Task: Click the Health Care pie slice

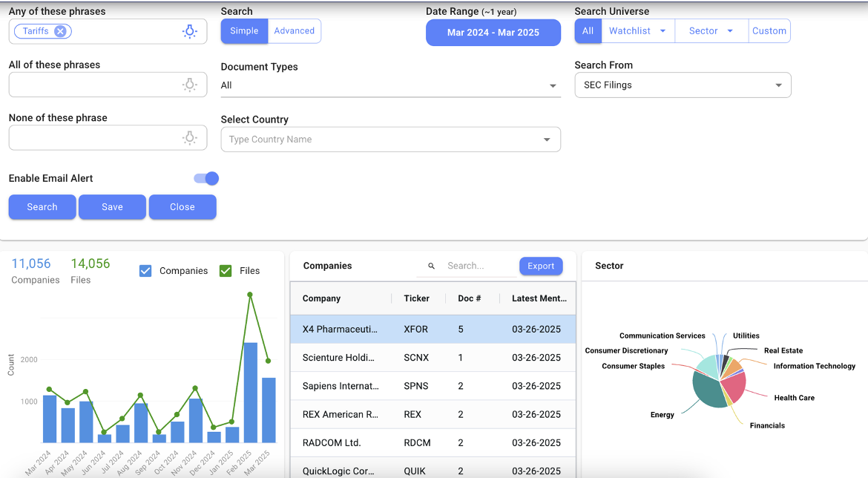Action: click(734, 386)
